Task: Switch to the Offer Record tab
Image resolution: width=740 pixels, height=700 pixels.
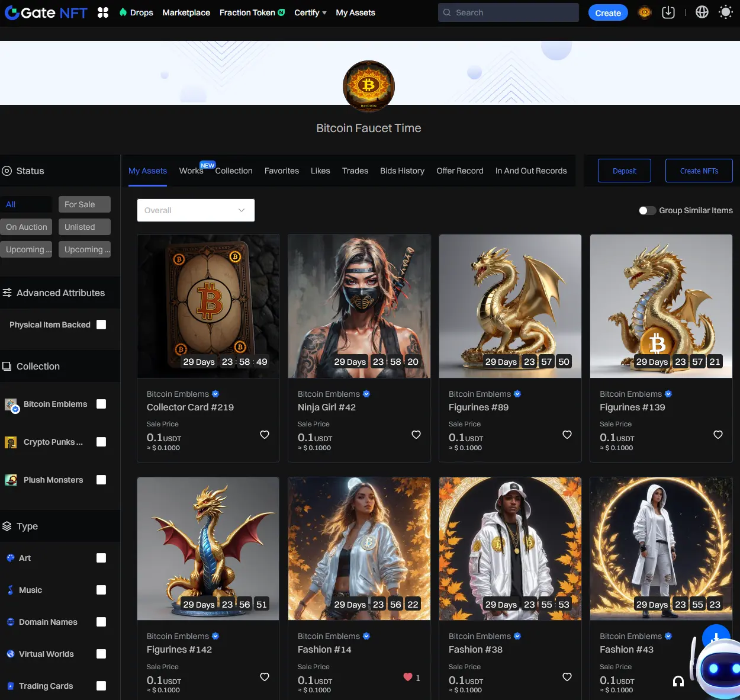Action: [x=460, y=171]
